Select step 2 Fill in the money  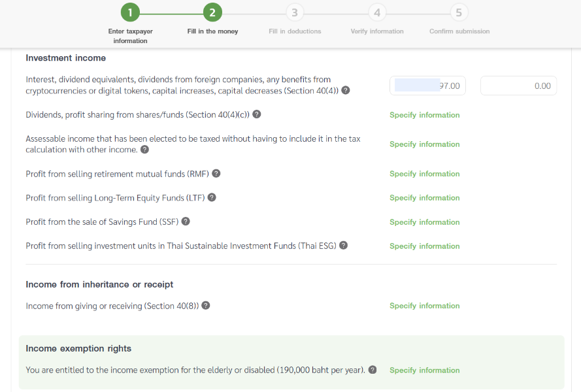[212, 12]
